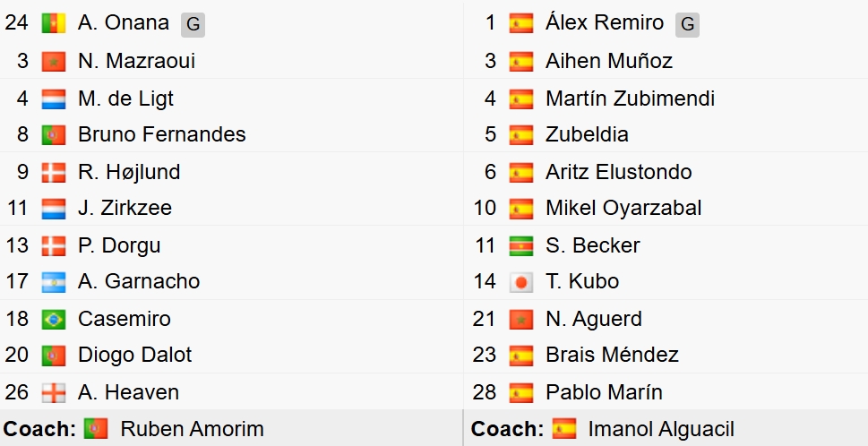Click the goalkeeper G badge next to A. Onana
The height and width of the screenshot is (446, 868).
(193, 25)
